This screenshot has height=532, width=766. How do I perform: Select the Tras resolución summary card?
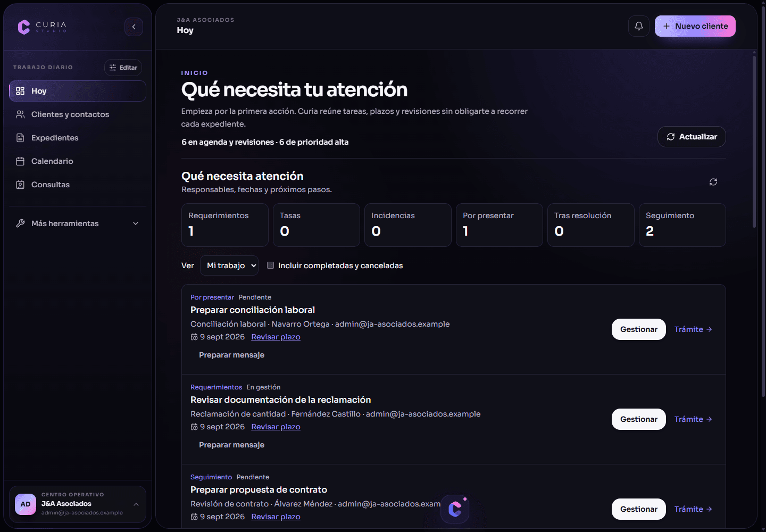(591, 225)
